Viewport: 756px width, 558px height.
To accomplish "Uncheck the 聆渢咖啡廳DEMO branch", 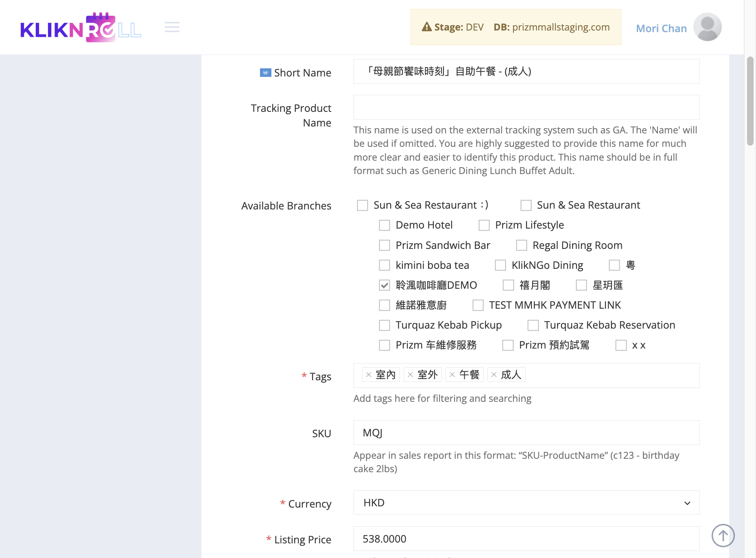I will tap(385, 286).
